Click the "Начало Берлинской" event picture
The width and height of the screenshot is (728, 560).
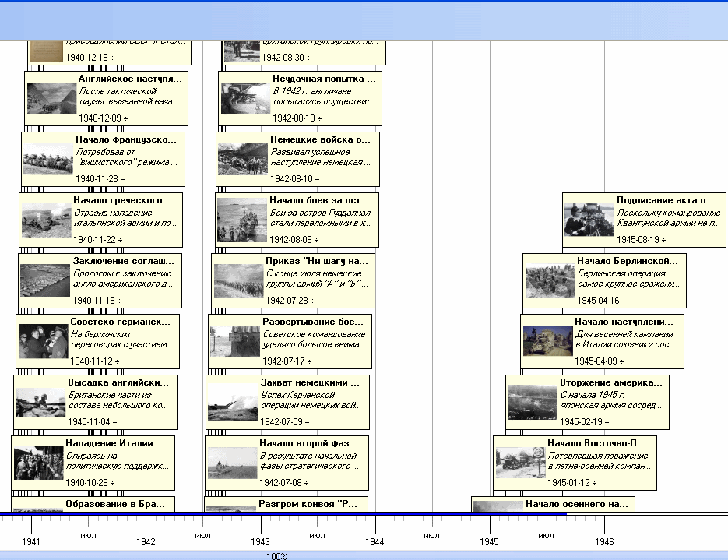[550, 280]
